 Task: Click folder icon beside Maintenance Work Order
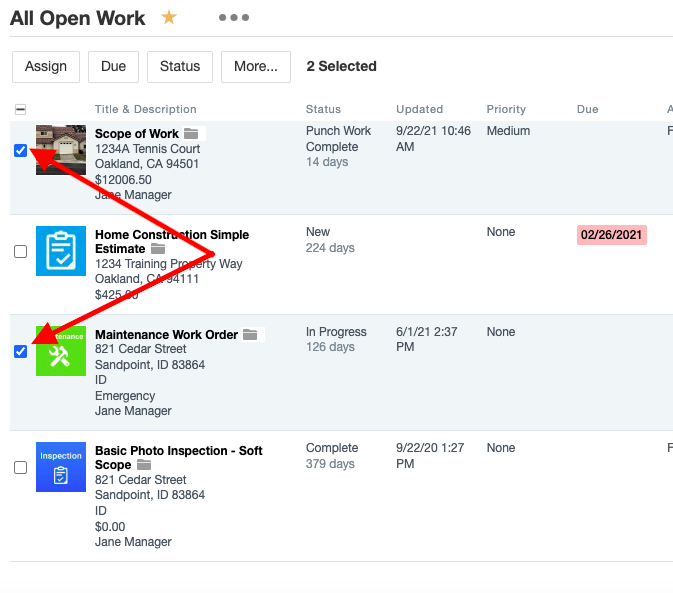(250, 335)
